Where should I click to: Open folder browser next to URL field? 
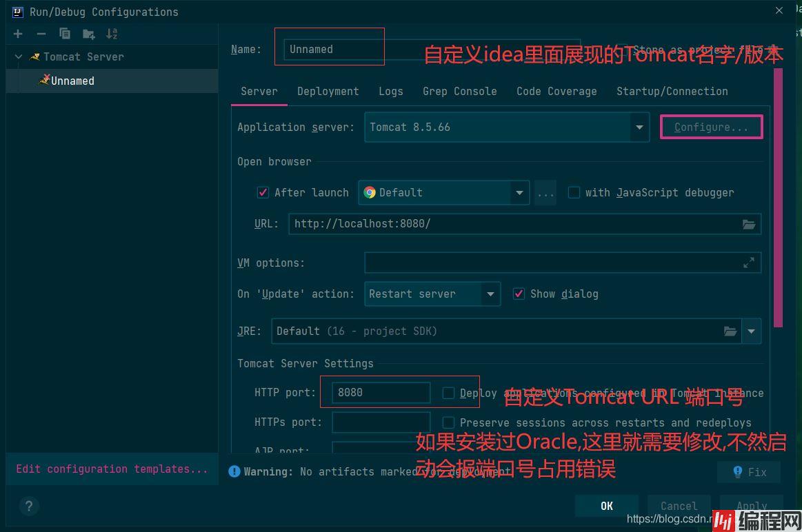click(x=749, y=223)
